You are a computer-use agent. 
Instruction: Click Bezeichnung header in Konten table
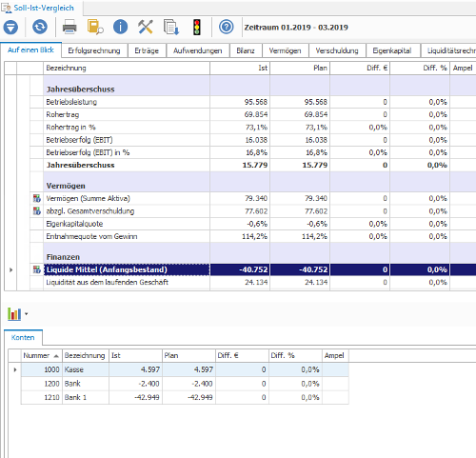point(85,355)
